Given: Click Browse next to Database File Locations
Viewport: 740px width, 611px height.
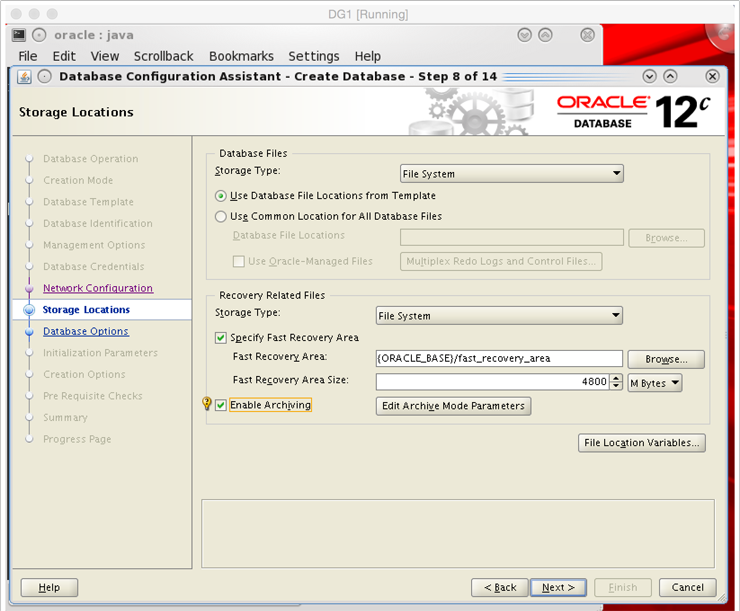Looking at the screenshot, I should click(666, 238).
